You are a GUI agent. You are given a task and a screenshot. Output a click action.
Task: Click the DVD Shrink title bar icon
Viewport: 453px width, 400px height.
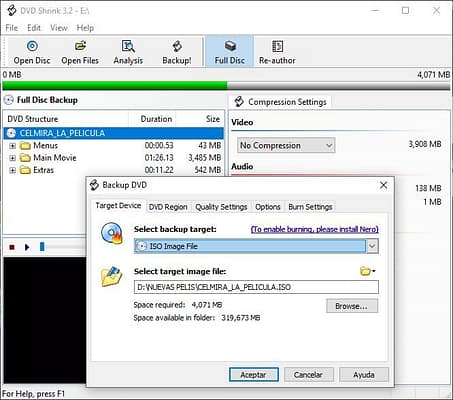11,10
